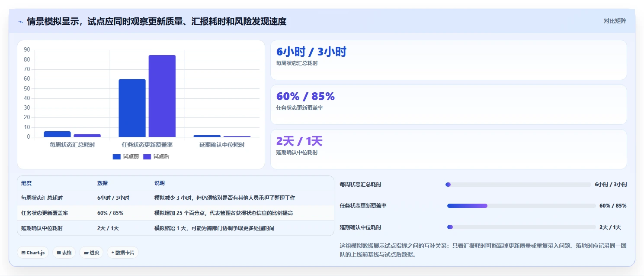The width and height of the screenshot is (644, 276).
Task: Click the 60% / 85% table cell
Action: 110,213
